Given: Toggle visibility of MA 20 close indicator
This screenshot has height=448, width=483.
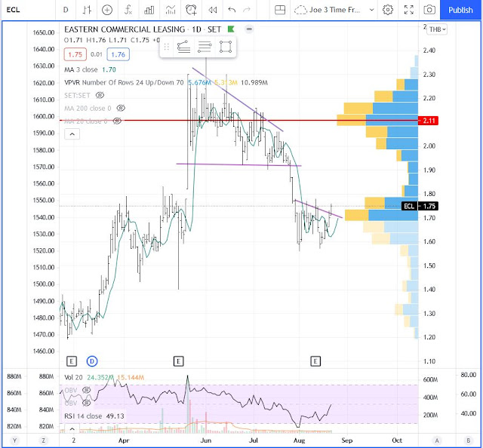Looking at the screenshot, I should pyautogui.click(x=117, y=121).
